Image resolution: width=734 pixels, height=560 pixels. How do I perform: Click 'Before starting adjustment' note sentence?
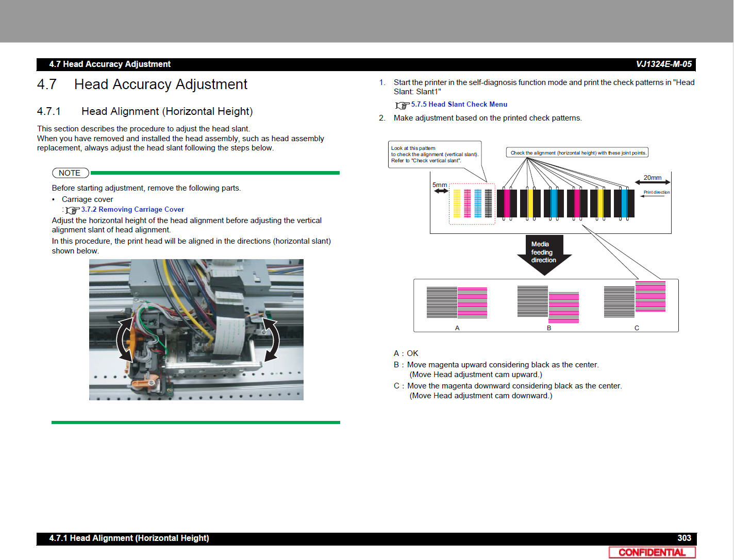(x=146, y=188)
